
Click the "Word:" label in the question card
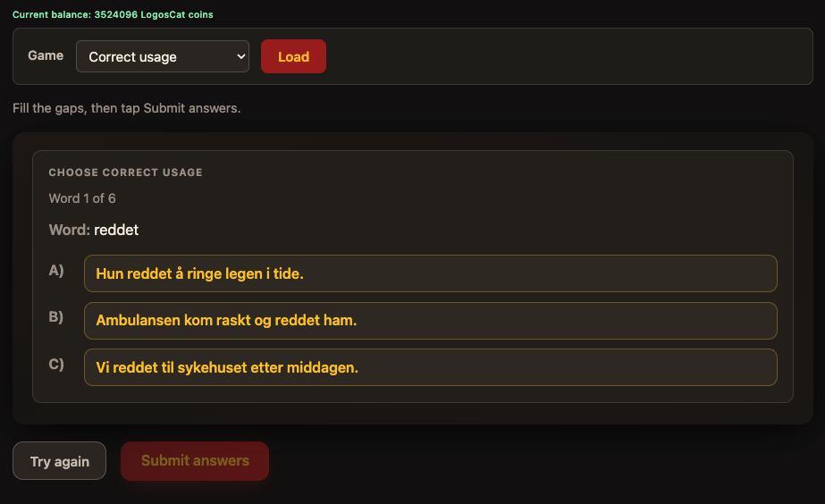(70, 231)
